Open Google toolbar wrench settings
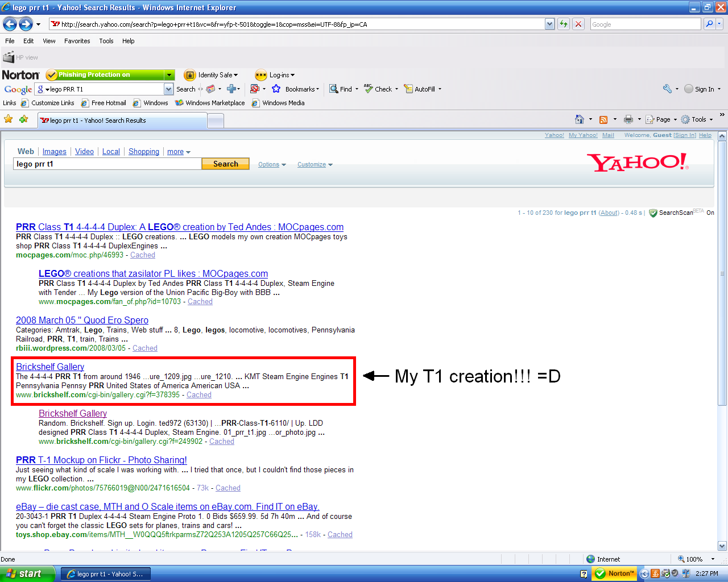Screen dimensions: 728x582 click(x=667, y=89)
